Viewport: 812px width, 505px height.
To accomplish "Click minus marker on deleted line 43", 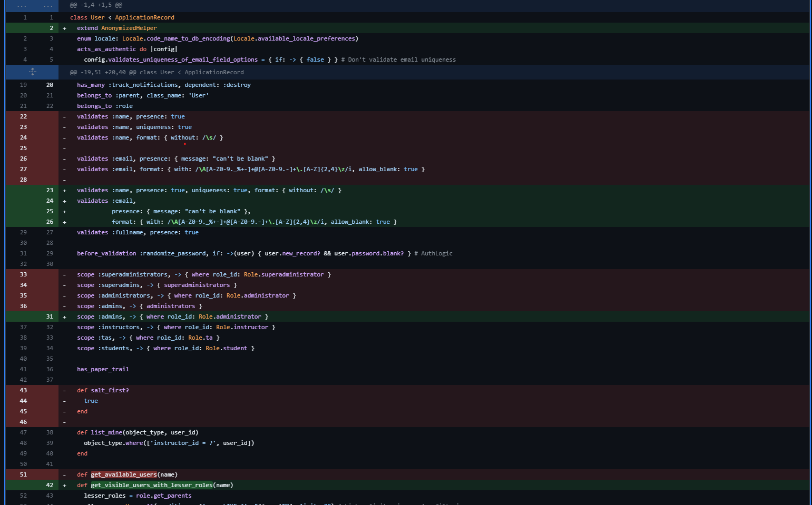I will pyautogui.click(x=64, y=391).
